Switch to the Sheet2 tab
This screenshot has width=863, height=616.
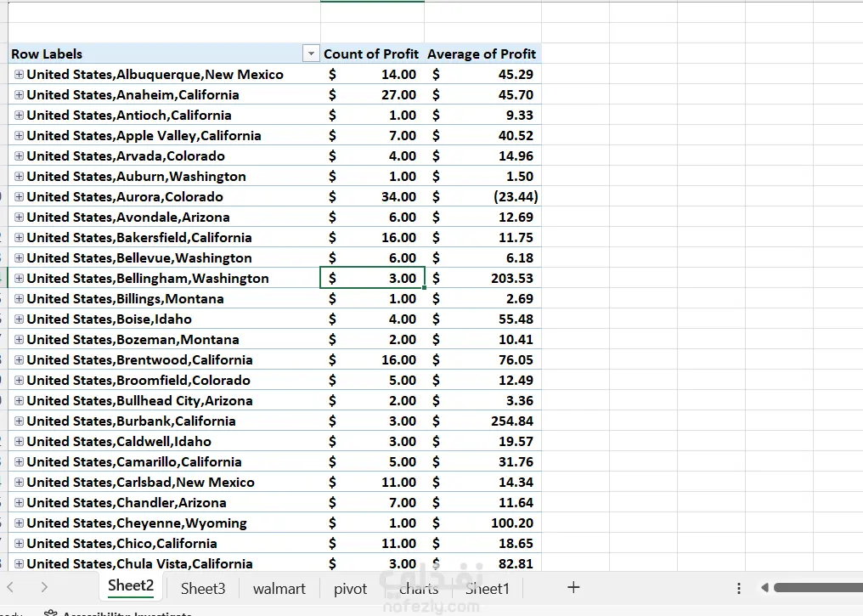(131, 585)
